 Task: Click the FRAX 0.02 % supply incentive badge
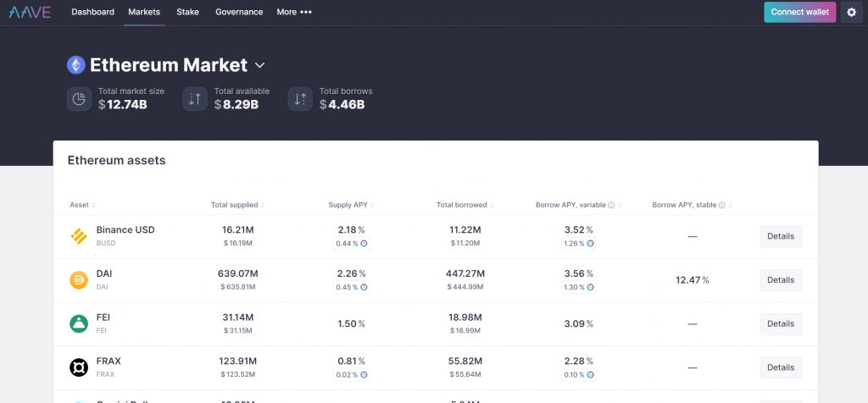click(352, 375)
